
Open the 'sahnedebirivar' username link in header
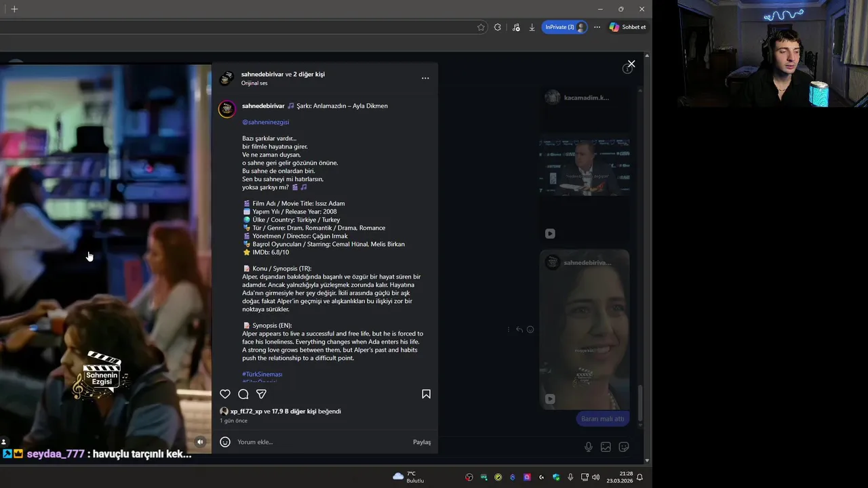coord(262,74)
